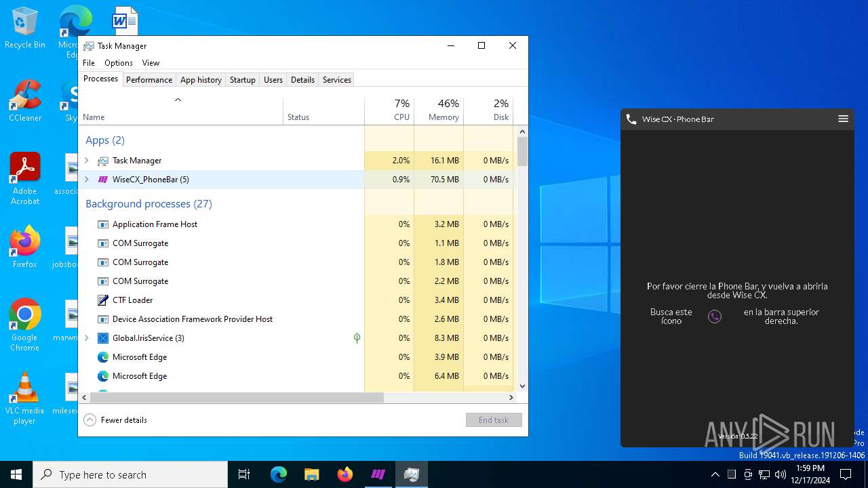Click the Task Manager process row icon
This screenshot has height=488, width=868.
point(103,161)
